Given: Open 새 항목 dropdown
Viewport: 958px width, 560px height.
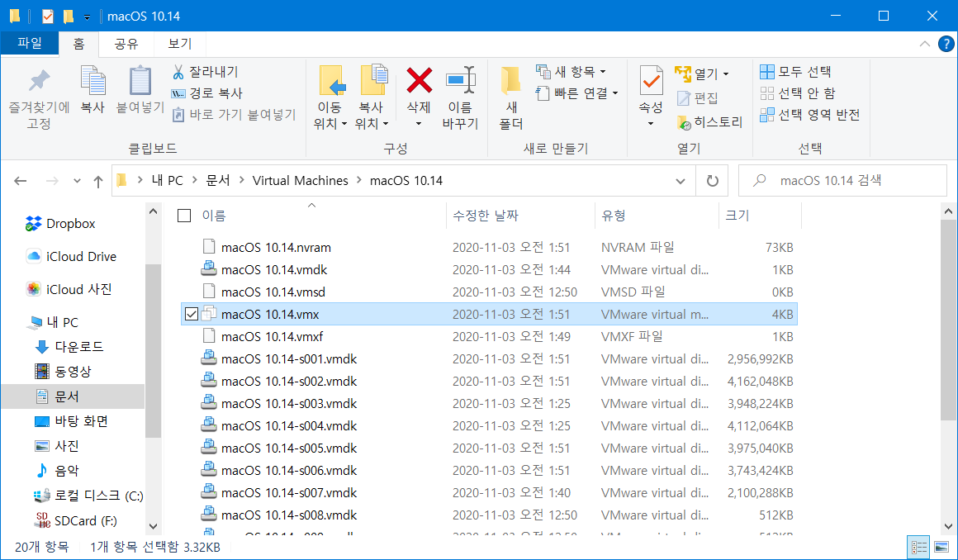Looking at the screenshot, I should click(571, 72).
